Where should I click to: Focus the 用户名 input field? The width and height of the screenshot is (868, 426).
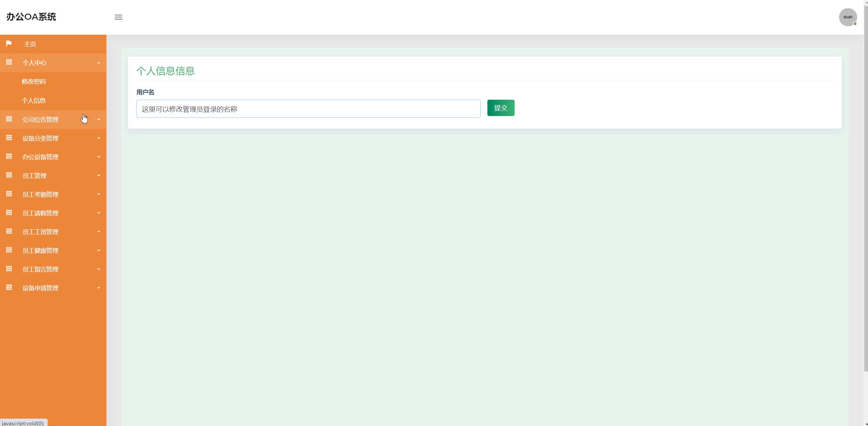pos(308,109)
